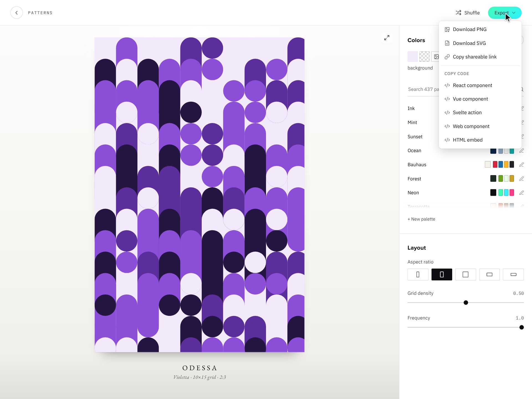Image resolution: width=532 pixels, height=399 pixels.
Task: Select the lavender background color swatch
Action: 413,57
